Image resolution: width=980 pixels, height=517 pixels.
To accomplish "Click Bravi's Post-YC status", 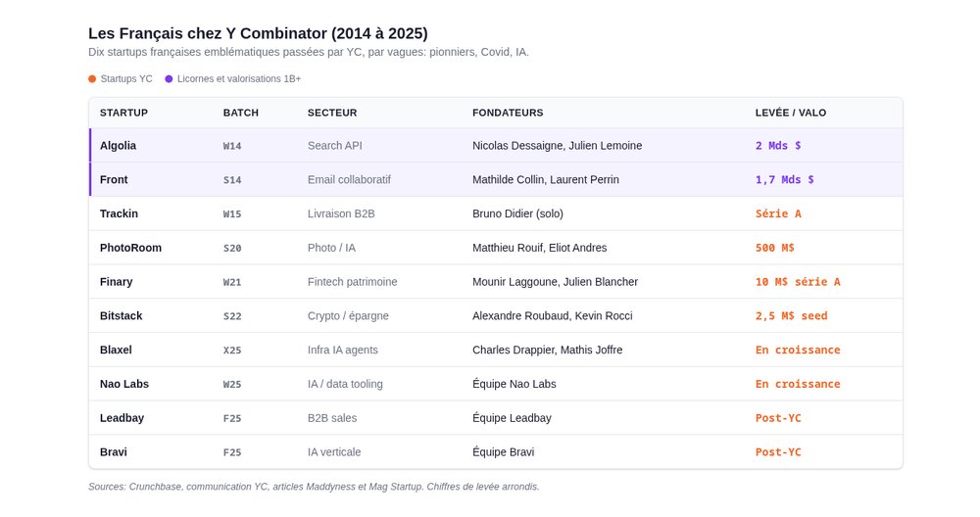I will (x=778, y=451).
